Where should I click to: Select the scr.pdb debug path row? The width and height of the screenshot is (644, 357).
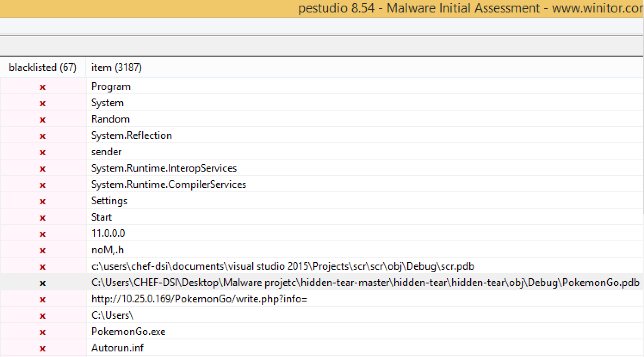click(x=282, y=266)
